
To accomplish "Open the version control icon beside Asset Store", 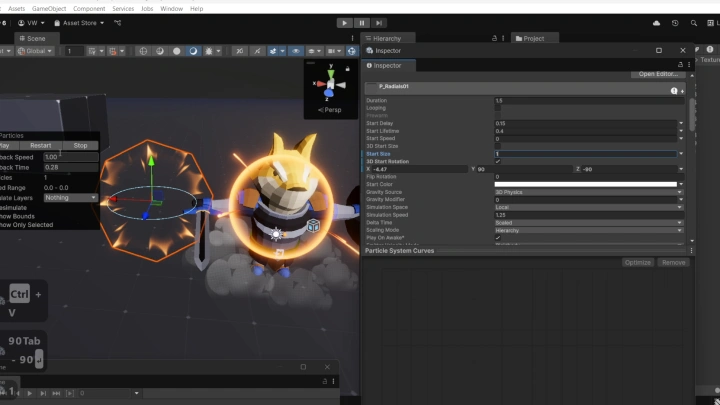I will click(118, 23).
